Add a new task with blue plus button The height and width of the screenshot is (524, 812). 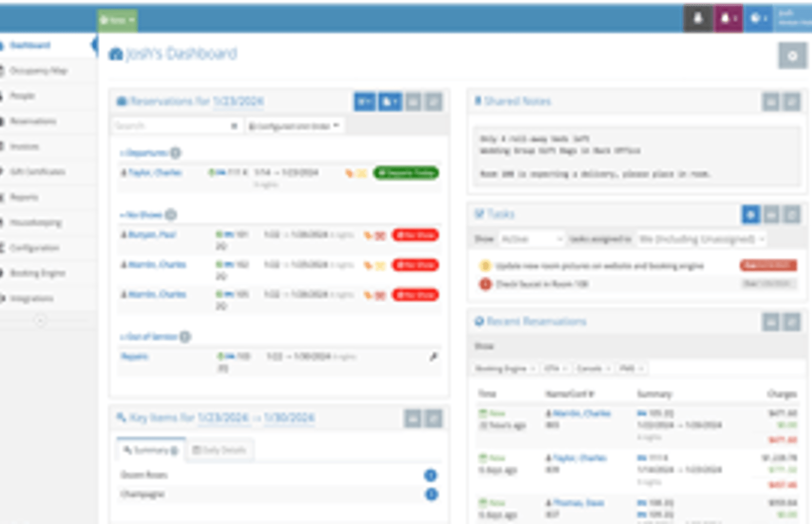point(751,215)
